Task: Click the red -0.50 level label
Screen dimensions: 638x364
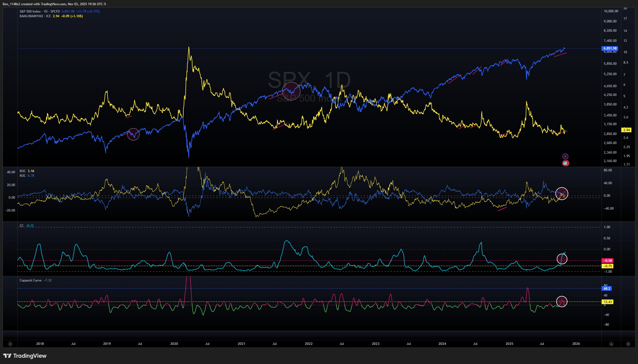Action: [x=607, y=260]
